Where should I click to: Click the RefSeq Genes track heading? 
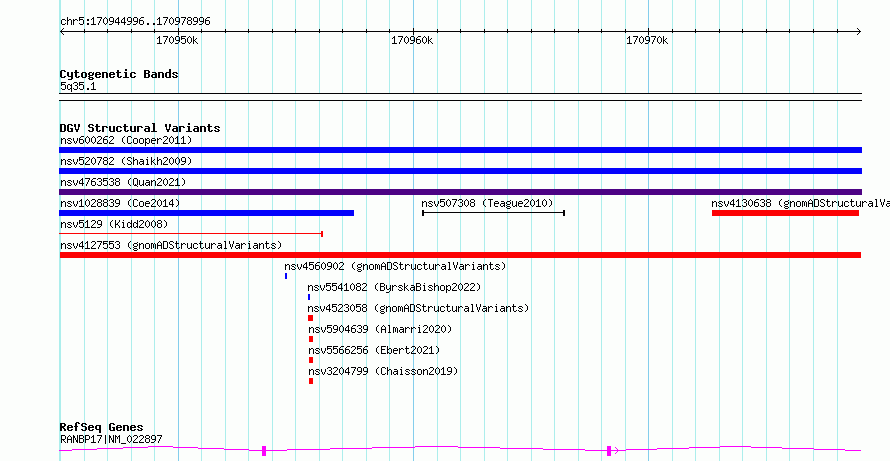point(102,427)
